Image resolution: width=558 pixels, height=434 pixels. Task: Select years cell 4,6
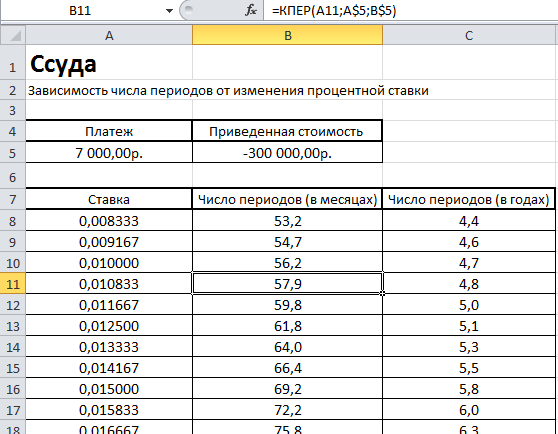[x=469, y=242]
